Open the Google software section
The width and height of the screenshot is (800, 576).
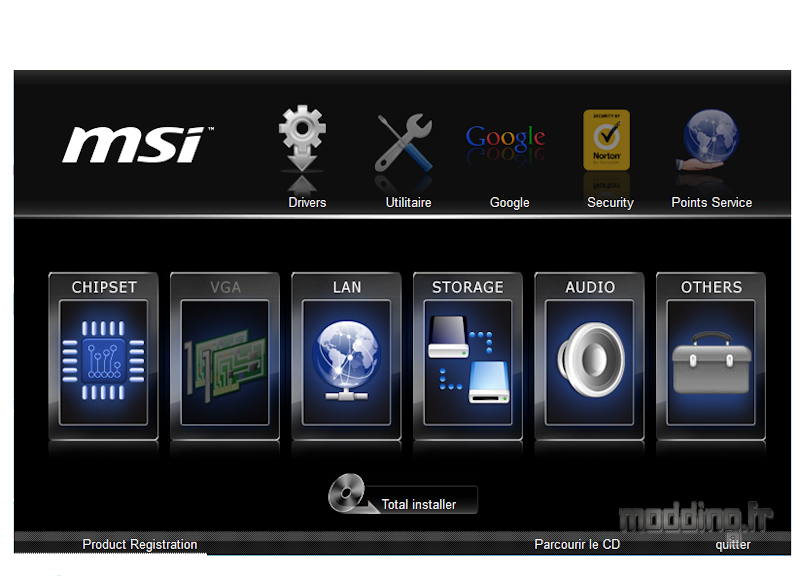click(506, 137)
